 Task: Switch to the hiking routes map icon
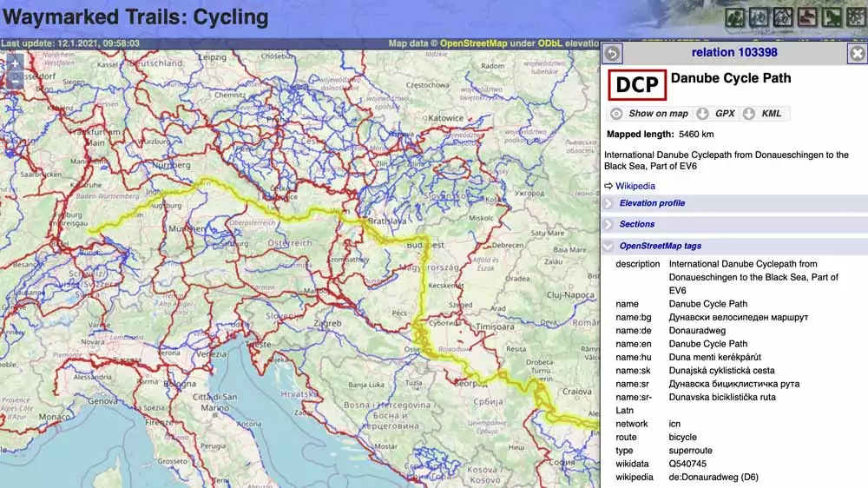735,17
